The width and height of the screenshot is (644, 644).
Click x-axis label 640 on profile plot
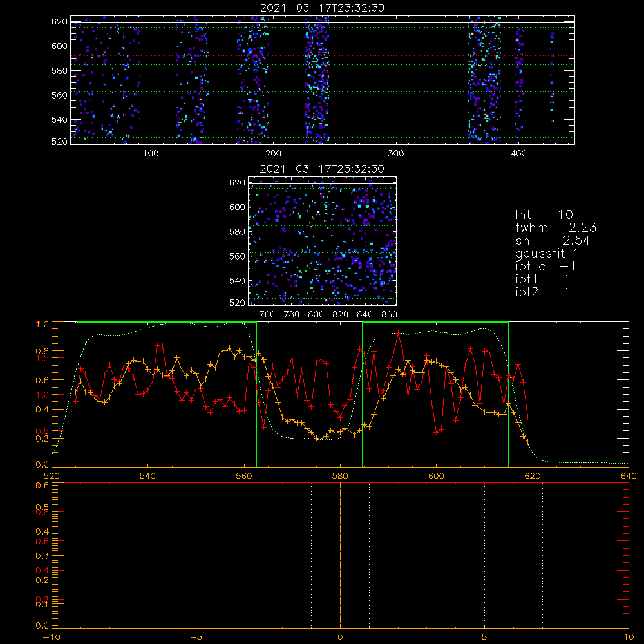coord(629,477)
